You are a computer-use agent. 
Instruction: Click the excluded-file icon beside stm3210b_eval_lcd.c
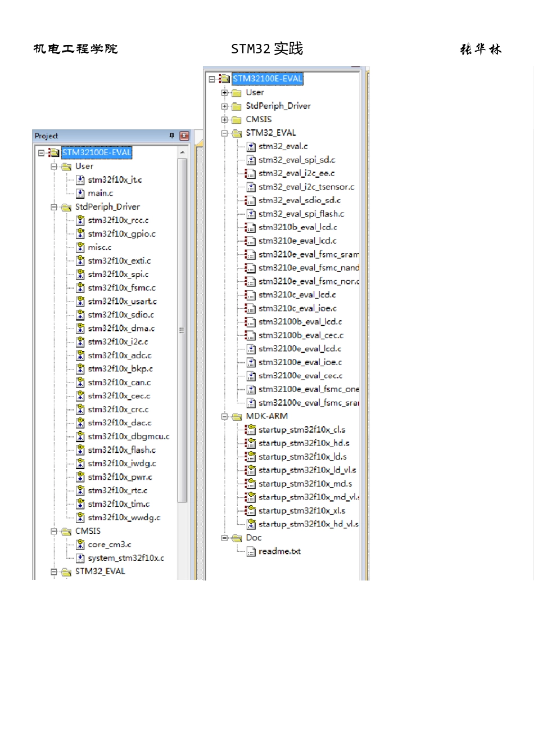(x=250, y=227)
